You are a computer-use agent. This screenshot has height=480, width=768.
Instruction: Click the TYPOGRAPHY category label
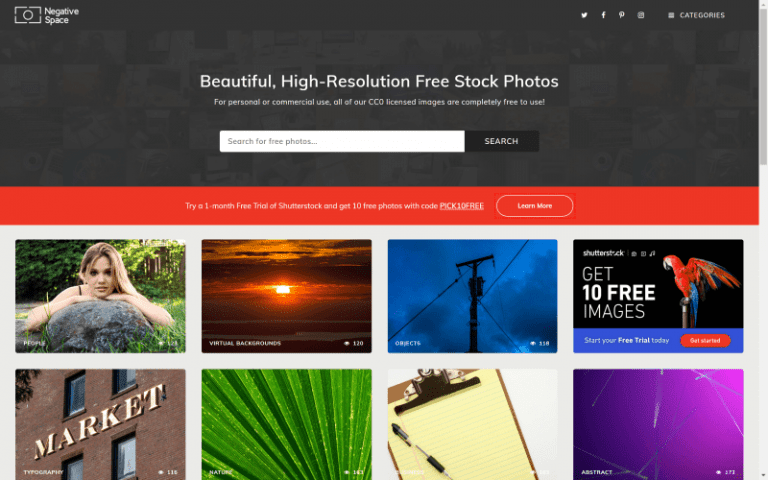pos(43,472)
